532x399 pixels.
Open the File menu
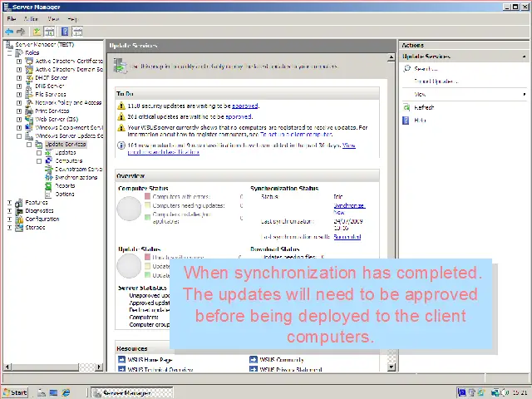(12, 18)
